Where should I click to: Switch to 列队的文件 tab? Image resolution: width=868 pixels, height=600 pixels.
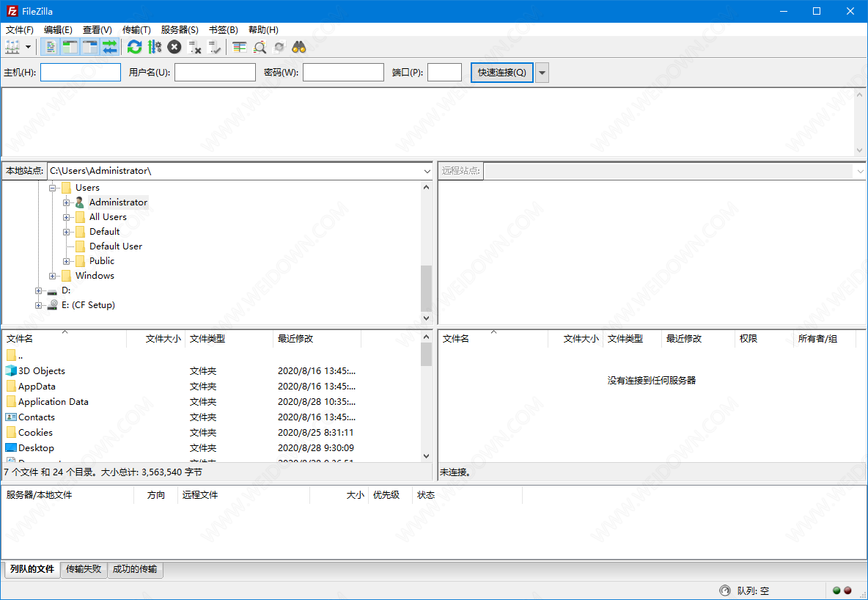tap(32, 569)
